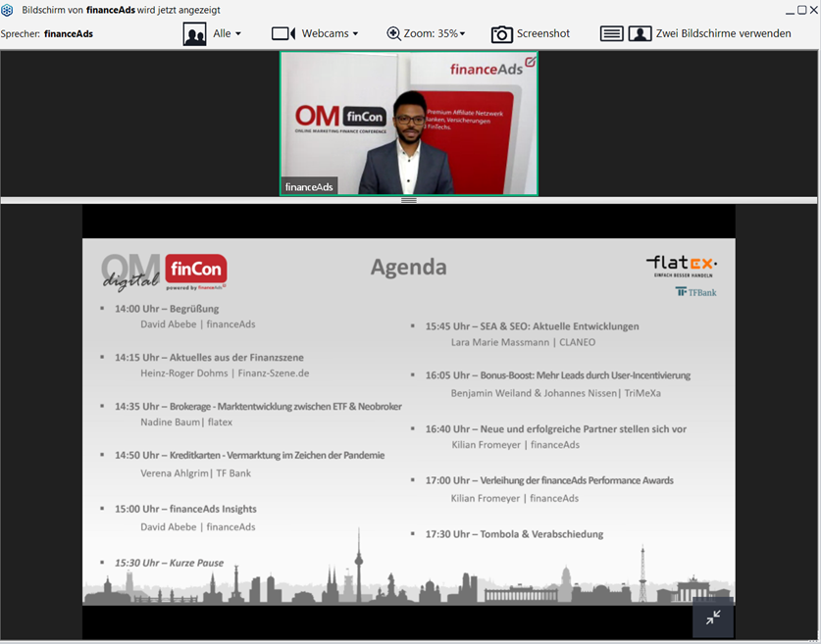The height and width of the screenshot is (644, 821).
Task: Click '15:00 Uhr – financeAds Insights' line
Action: point(185,509)
